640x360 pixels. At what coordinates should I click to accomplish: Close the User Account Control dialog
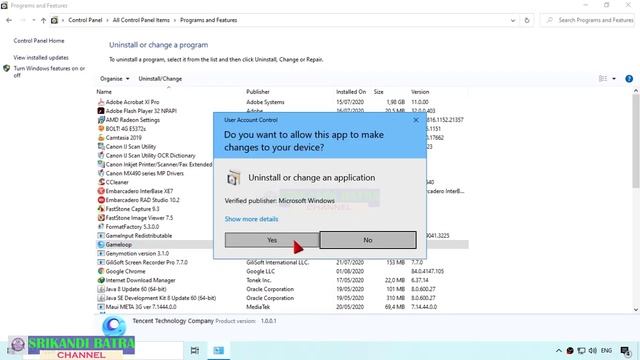[416, 120]
